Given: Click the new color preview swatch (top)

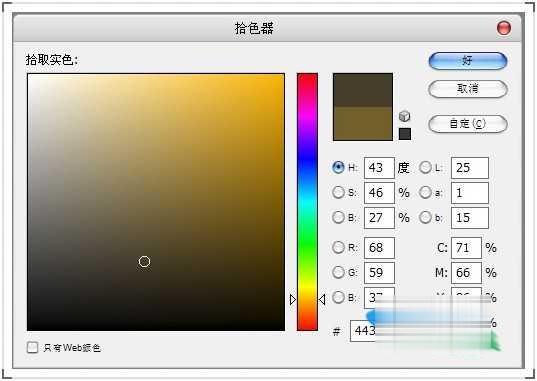Looking at the screenshot, I should (363, 90).
